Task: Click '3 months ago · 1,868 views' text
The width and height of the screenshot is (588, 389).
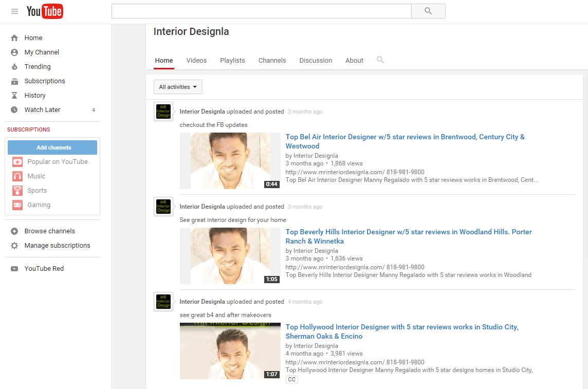Action: pyautogui.click(x=324, y=163)
